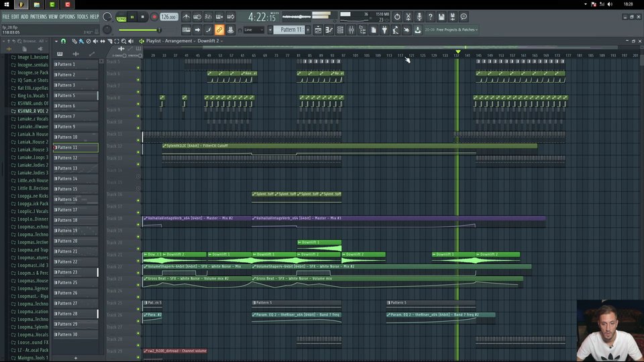Open Free Projects & Patches dropdown
This screenshot has width=644, height=362.
click(457, 30)
